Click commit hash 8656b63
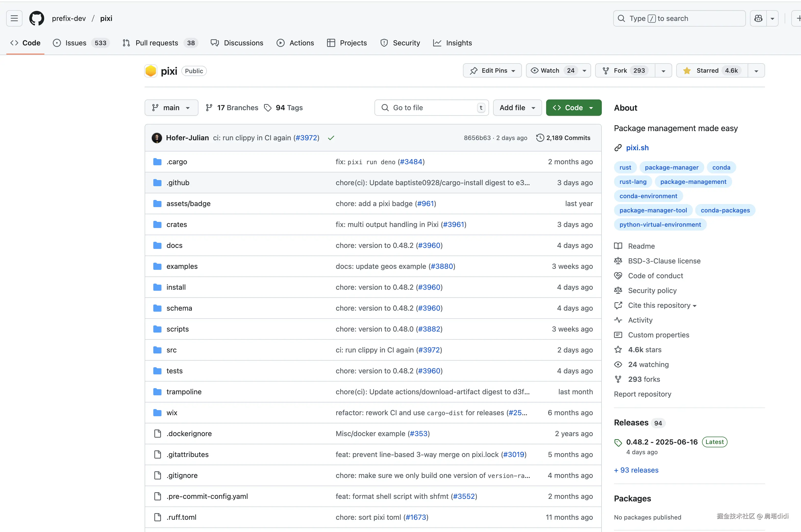The image size is (801, 532). pos(477,138)
